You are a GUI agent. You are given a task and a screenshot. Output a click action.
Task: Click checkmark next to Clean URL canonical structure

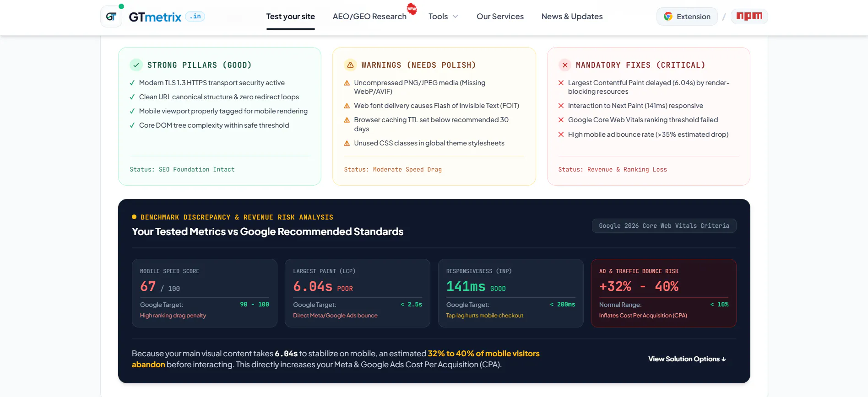132,97
